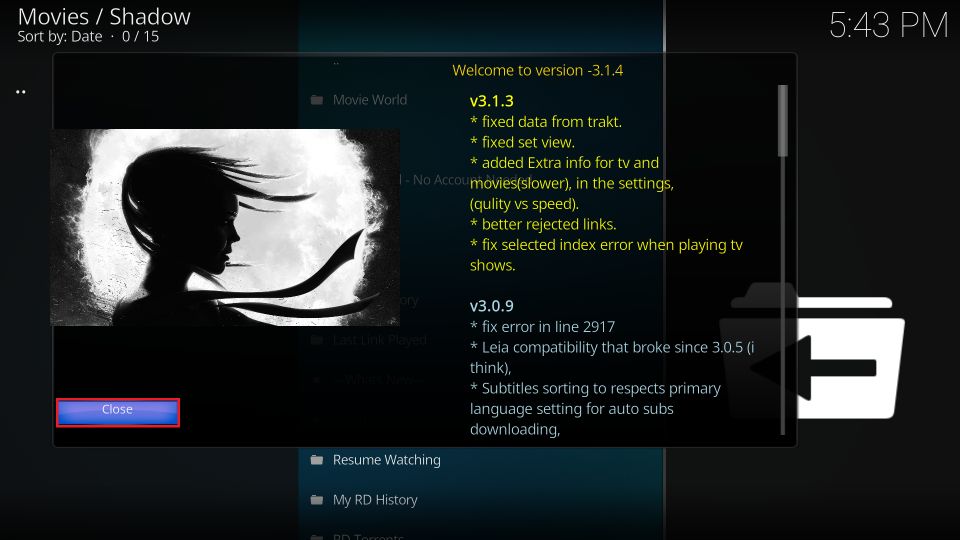Go up via the parent directory dots
This screenshot has height=540, width=960.
coord(21,92)
